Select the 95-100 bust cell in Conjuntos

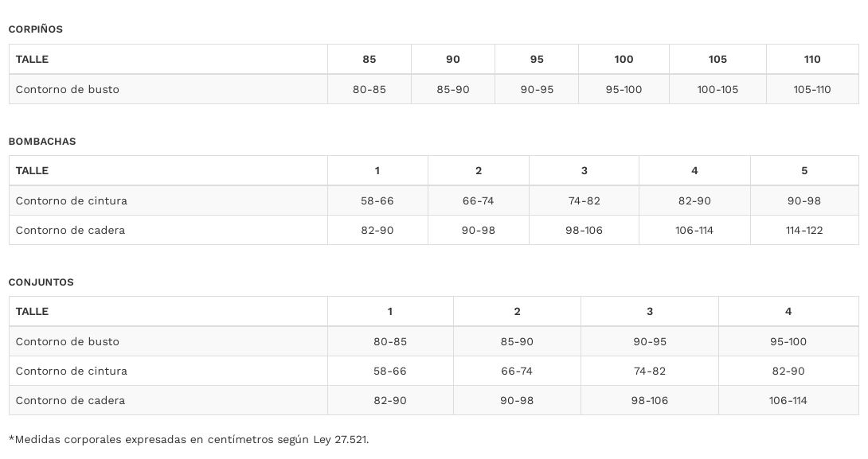[788, 342]
